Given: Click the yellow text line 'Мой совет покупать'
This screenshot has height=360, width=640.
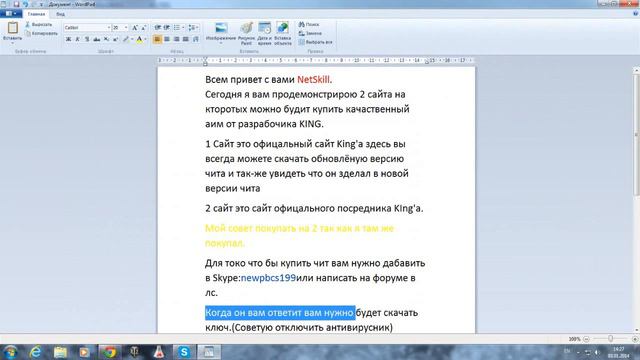Looking at the screenshot, I should [299, 228].
